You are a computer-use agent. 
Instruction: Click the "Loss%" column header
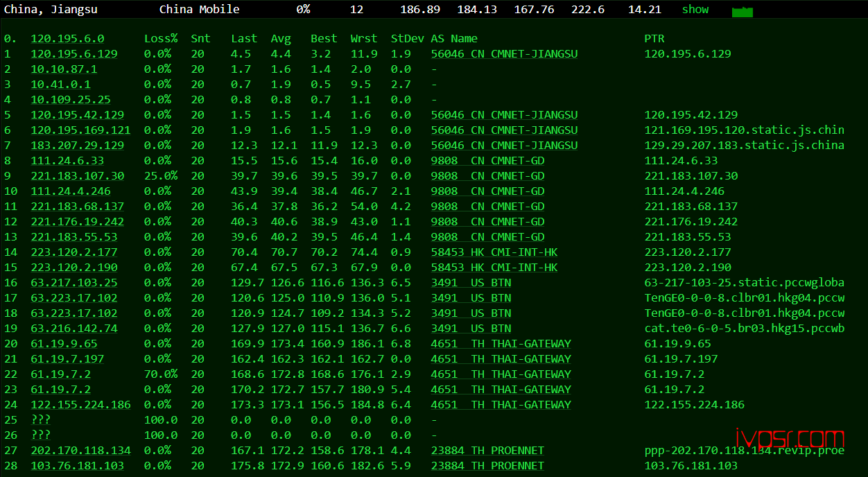[x=161, y=39]
